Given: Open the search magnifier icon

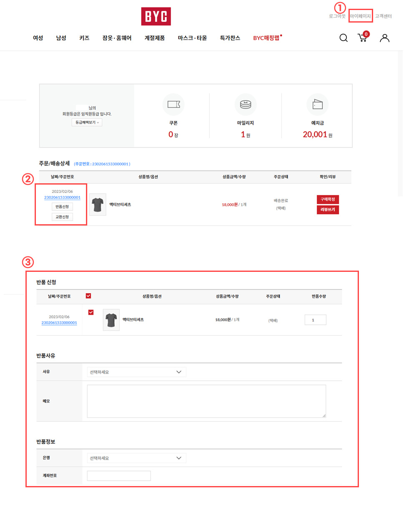Looking at the screenshot, I should 343,38.
